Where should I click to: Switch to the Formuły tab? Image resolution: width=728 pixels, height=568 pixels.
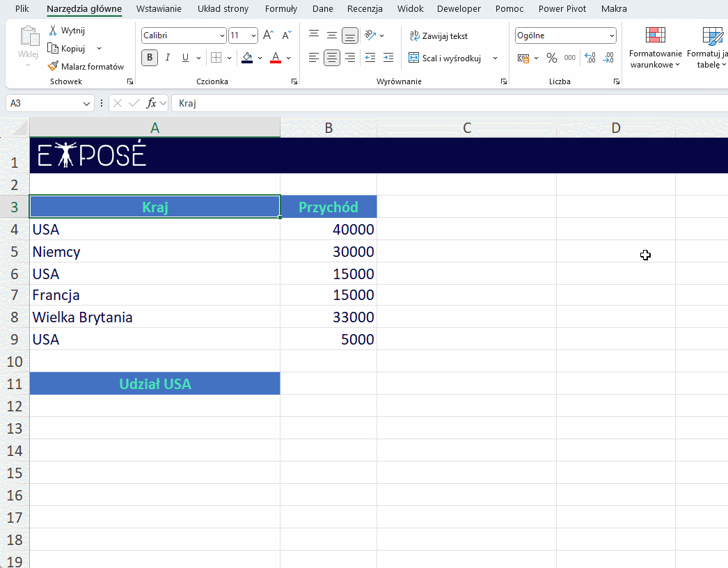(281, 8)
